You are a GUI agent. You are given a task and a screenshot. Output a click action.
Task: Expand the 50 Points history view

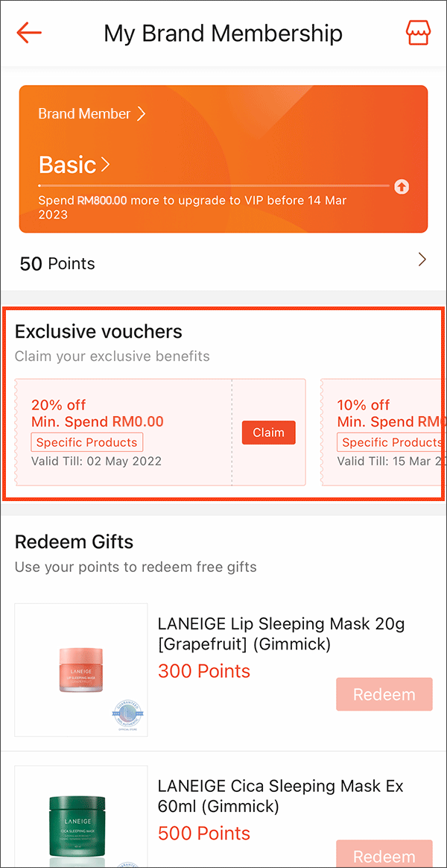[422, 260]
